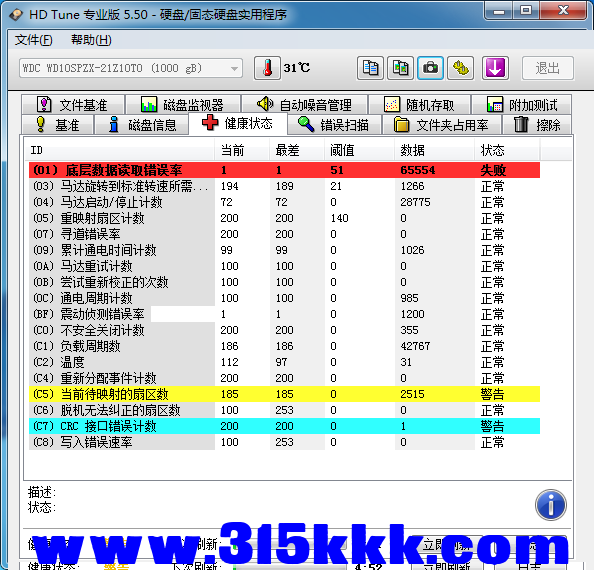The width and height of the screenshot is (594, 570).
Task: Click the data value 28775
Action: click(415, 202)
